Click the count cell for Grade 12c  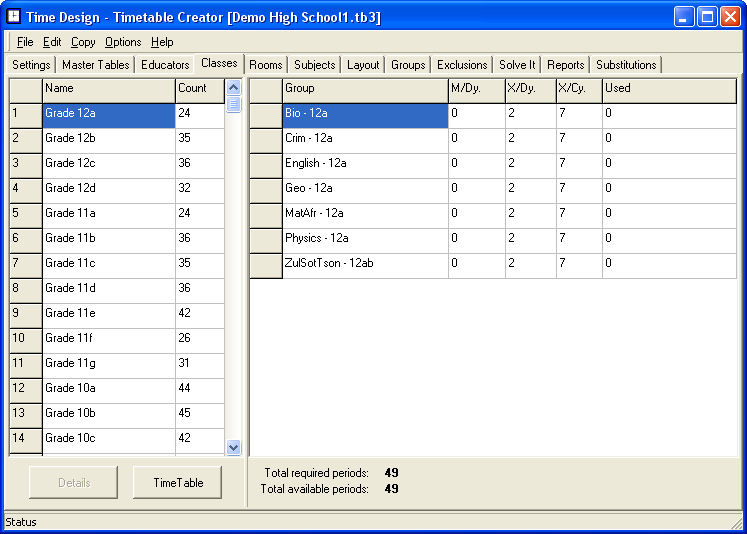pyautogui.click(x=199, y=163)
